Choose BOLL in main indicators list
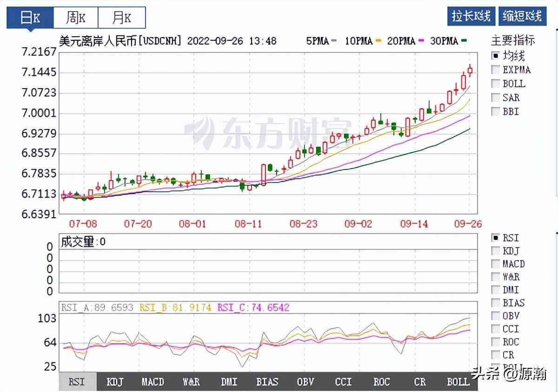Screen dimensions: 558x392 click(x=496, y=84)
